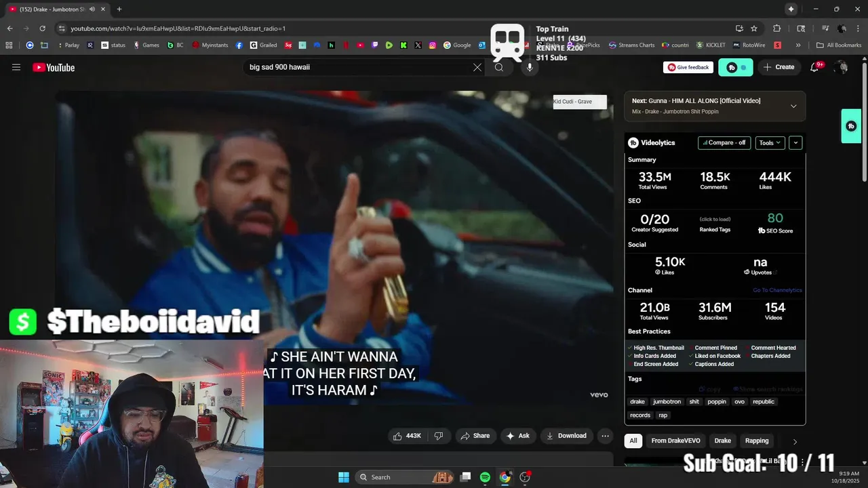Open the green TubeBuddy menu button
The image size is (868, 488).
tap(736, 67)
